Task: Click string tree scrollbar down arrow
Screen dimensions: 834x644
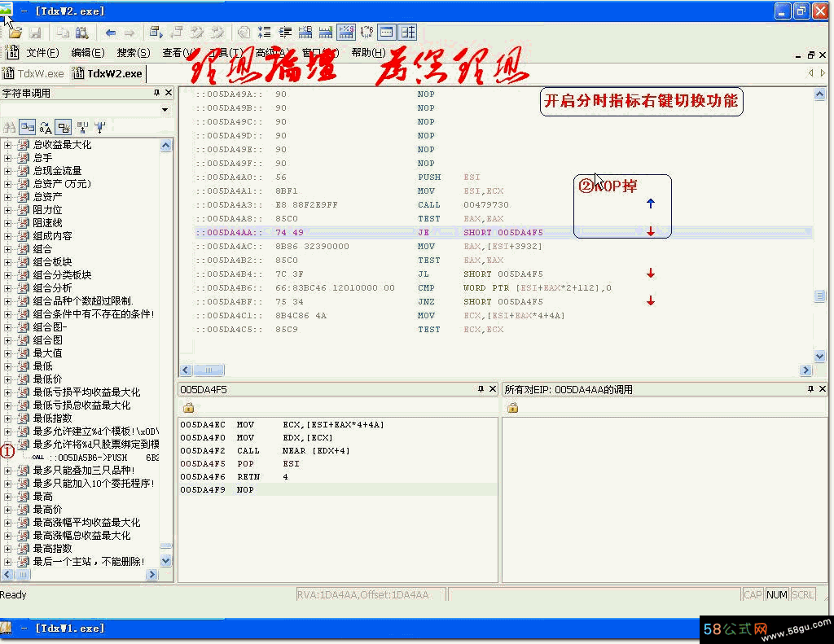Action: click(x=166, y=560)
